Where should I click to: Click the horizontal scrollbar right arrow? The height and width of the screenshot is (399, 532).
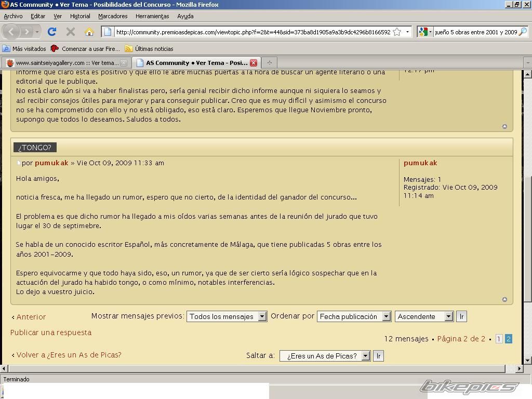click(520, 368)
